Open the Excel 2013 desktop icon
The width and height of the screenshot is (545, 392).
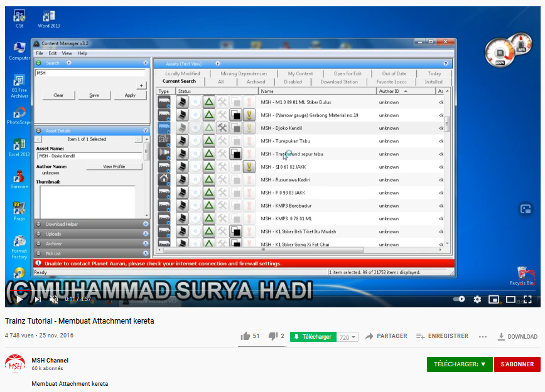[x=19, y=147]
